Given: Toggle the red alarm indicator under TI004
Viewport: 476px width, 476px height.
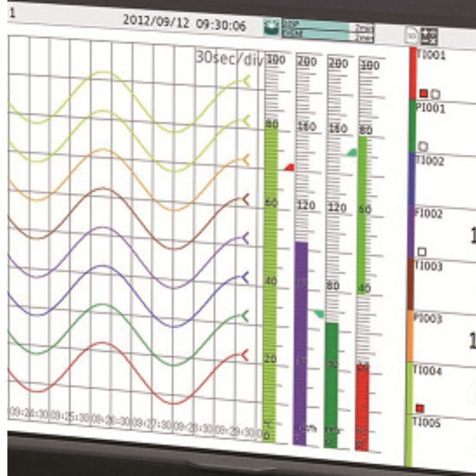Looking at the screenshot, I should [420, 408].
